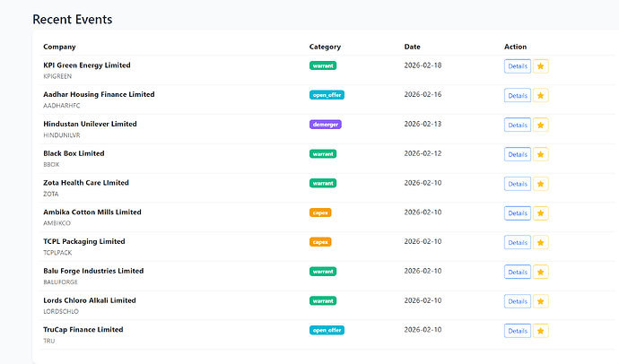Viewport: 619px width, 364px height.
Task: Click the Date column header
Action: (x=412, y=47)
